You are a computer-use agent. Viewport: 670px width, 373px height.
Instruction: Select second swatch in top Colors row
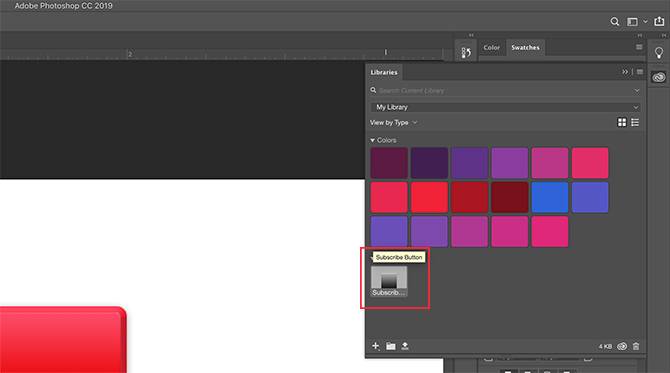(x=429, y=163)
